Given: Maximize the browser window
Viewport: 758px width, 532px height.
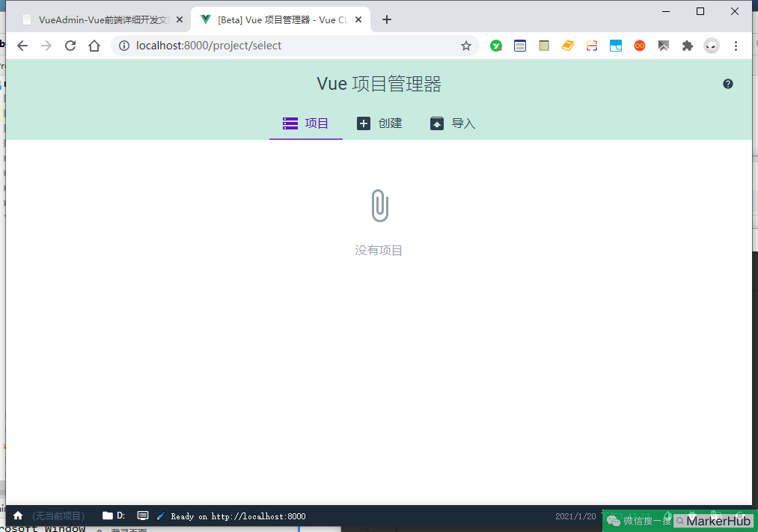Looking at the screenshot, I should (x=700, y=11).
